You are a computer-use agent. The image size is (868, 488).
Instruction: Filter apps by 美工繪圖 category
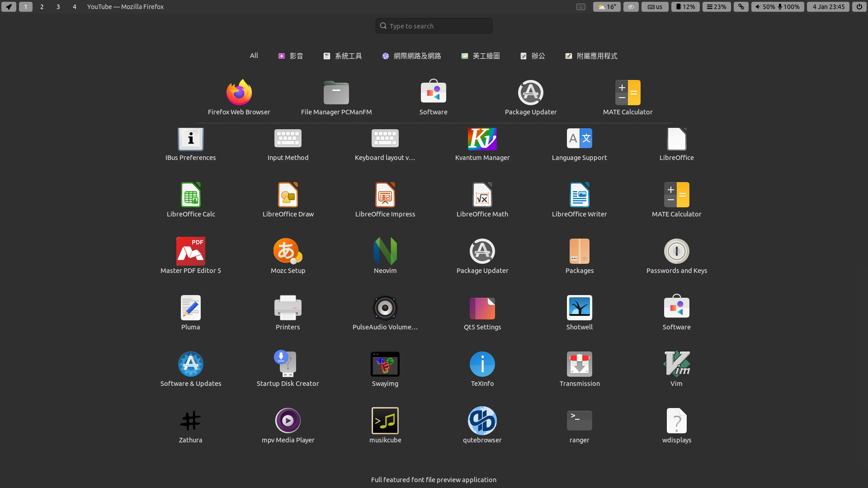[x=480, y=56]
